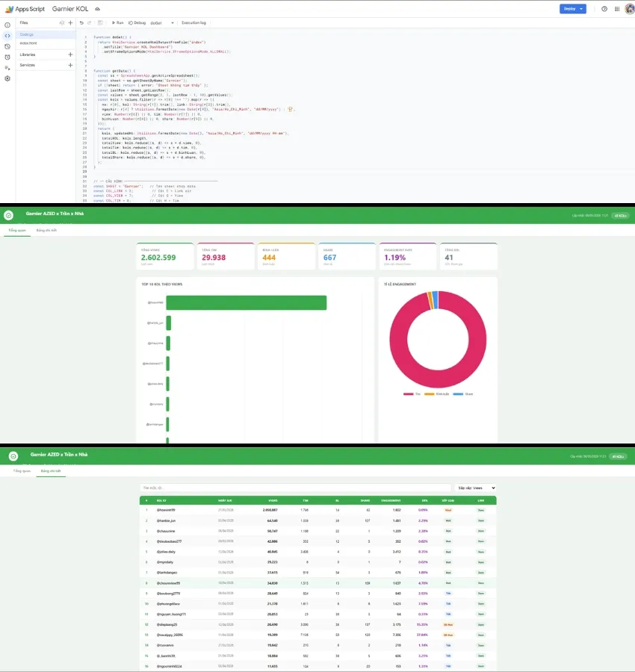The width and height of the screenshot is (635, 672).
Task: Click the KOL ID column header
Action: pos(161,500)
